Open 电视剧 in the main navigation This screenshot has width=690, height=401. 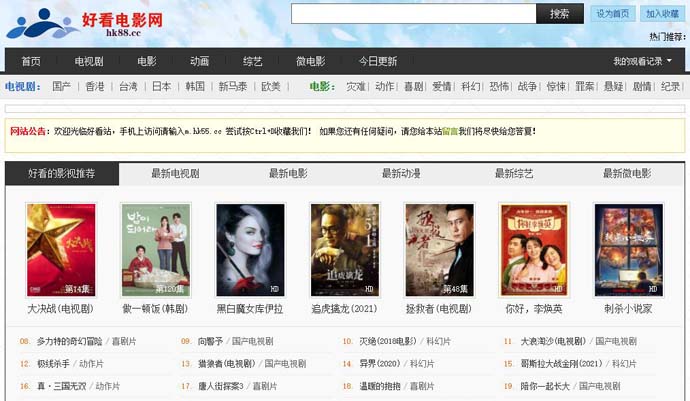pos(89,61)
